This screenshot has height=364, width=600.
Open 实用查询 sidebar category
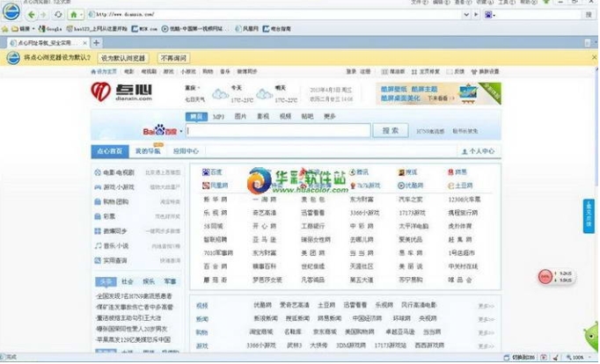[x=111, y=260]
